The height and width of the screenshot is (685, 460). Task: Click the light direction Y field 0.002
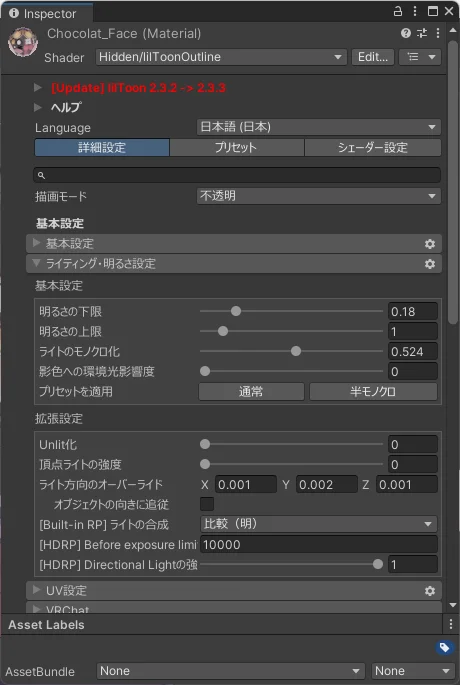point(327,484)
